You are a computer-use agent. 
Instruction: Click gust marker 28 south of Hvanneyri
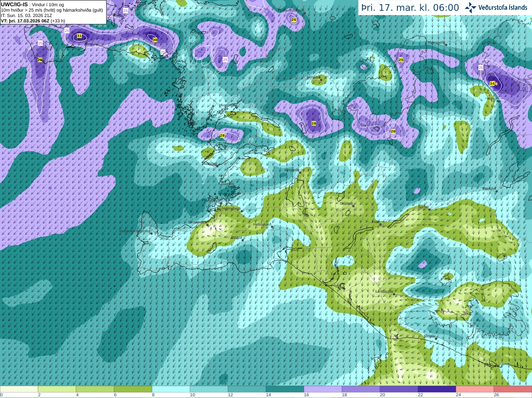click(x=222, y=135)
